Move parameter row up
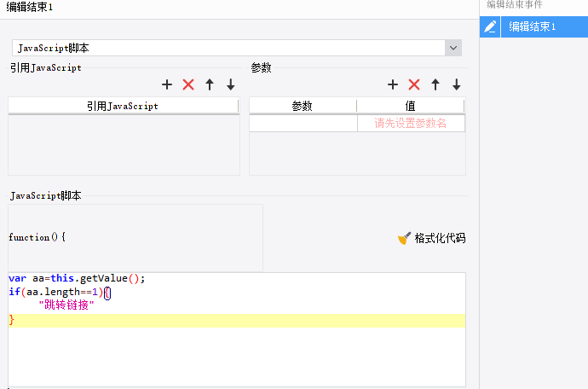 pyautogui.click(x=435, y=84)
